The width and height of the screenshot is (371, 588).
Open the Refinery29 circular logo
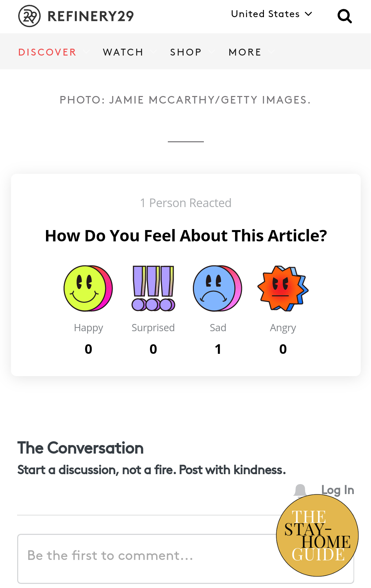30,16
